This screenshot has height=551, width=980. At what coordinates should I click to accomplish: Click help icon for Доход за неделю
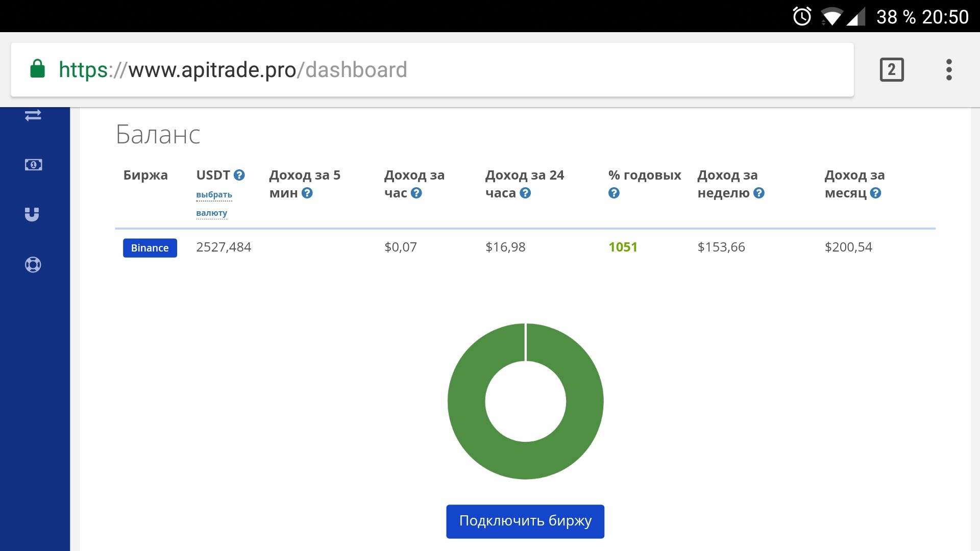[x=759, y=193]
